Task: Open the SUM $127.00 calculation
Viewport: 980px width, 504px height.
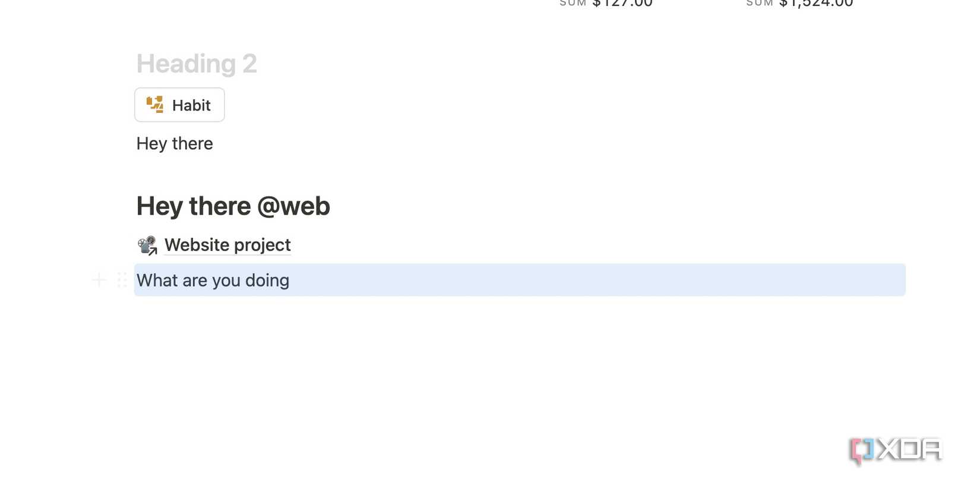Action: pyautogui.click(x=606, y=4)
